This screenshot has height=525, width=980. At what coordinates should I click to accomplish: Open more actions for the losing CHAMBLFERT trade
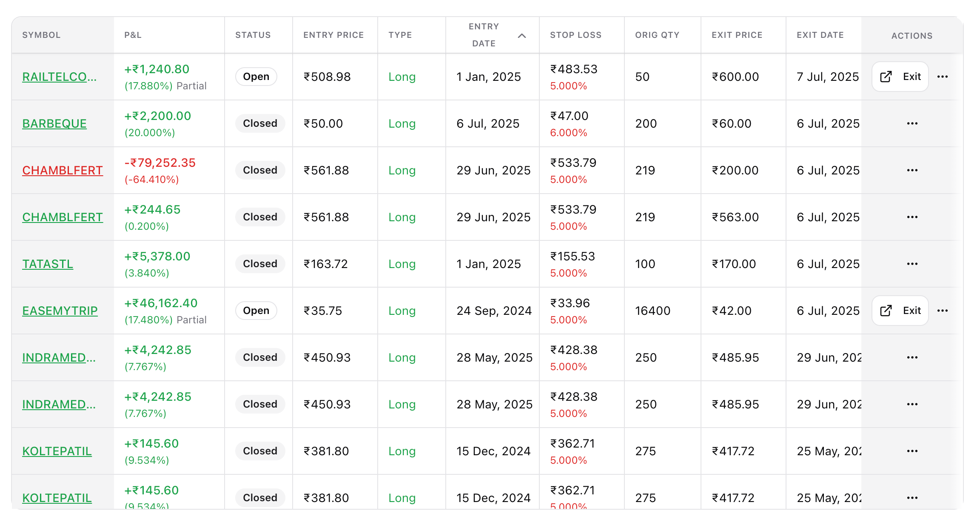912,171
